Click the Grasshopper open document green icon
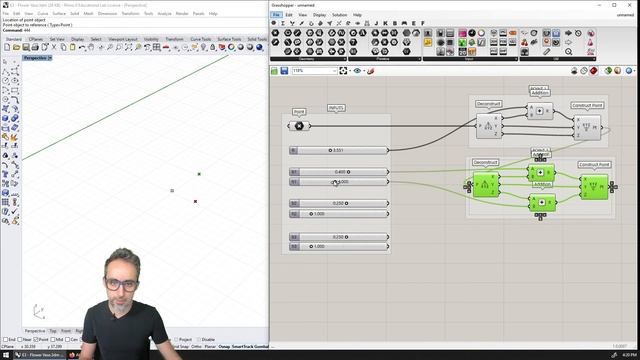 [274, 71]
